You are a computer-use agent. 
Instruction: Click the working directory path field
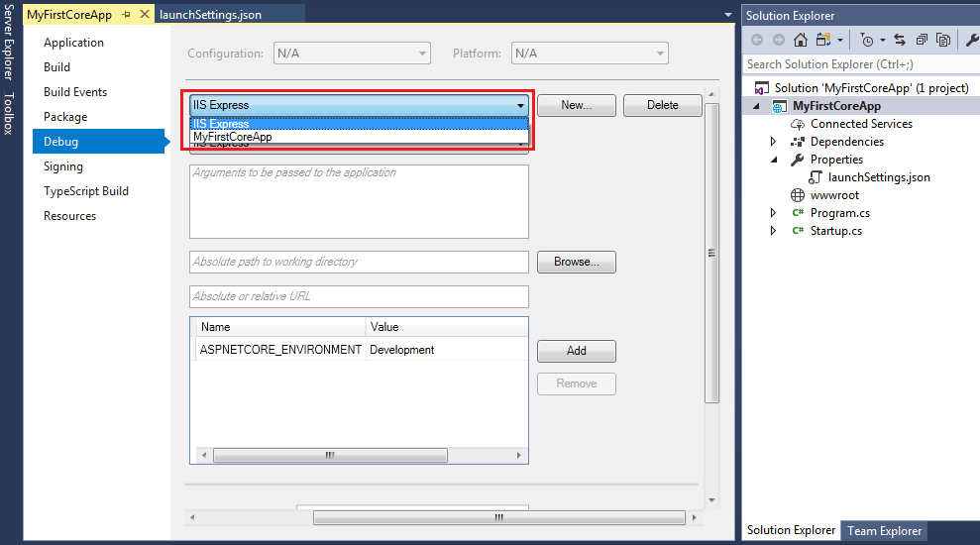[359, 262]
